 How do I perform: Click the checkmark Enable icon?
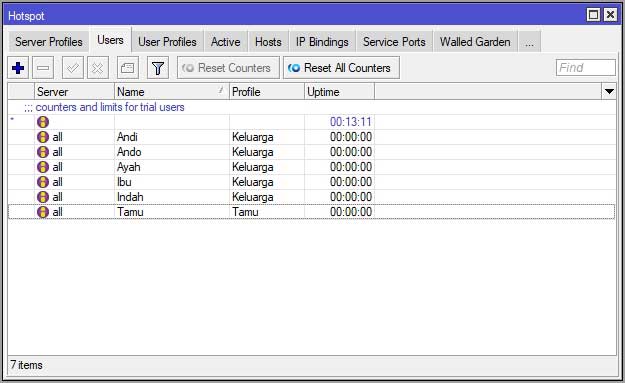click(x=73, y=68)
